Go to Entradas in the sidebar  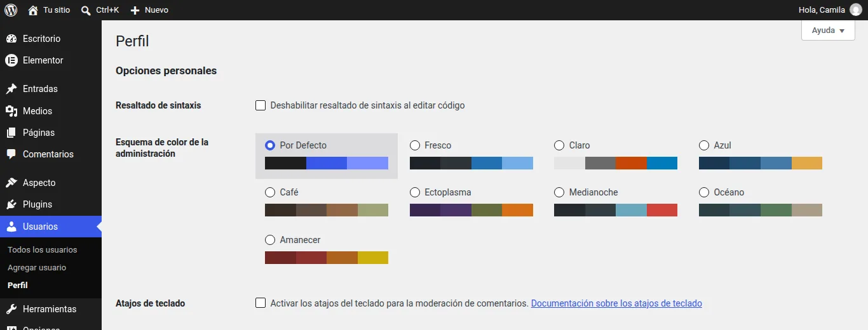pos(51,89)
